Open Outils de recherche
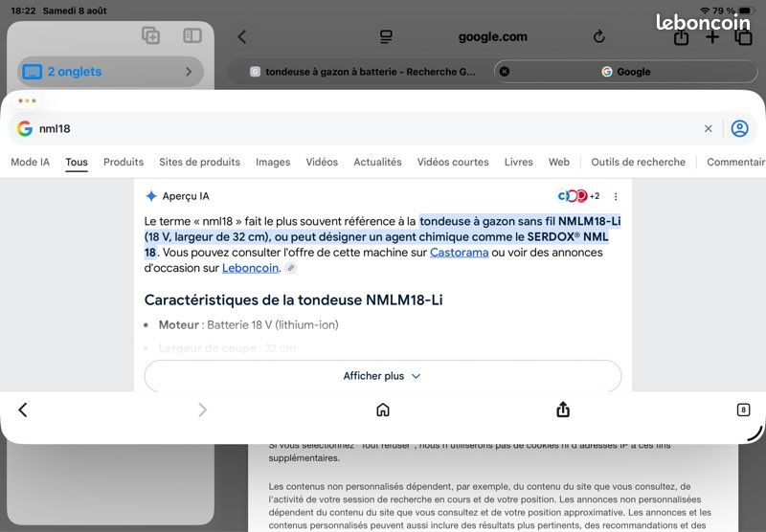Viewport: 766px width, 532px height. click(x=638, y=162)
